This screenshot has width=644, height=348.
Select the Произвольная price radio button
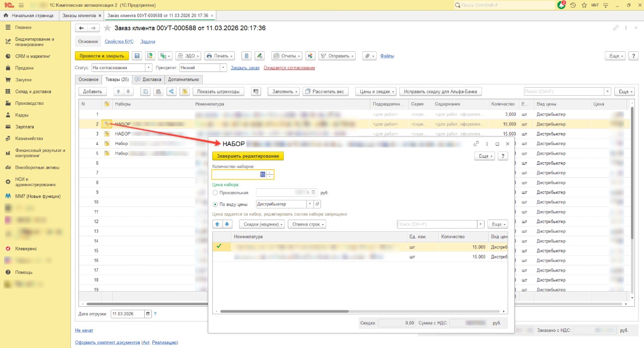(215, 193)
